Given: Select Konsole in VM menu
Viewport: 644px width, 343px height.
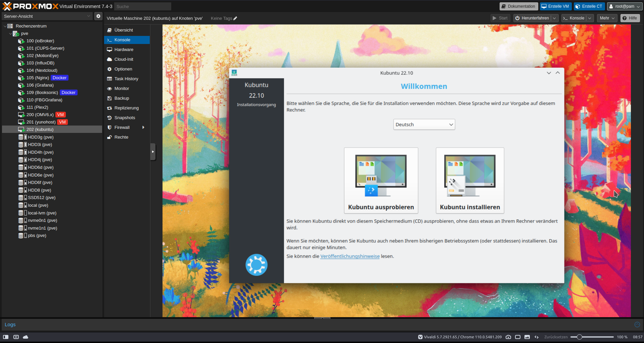Looking at the screenshot, I should [127, 40].
